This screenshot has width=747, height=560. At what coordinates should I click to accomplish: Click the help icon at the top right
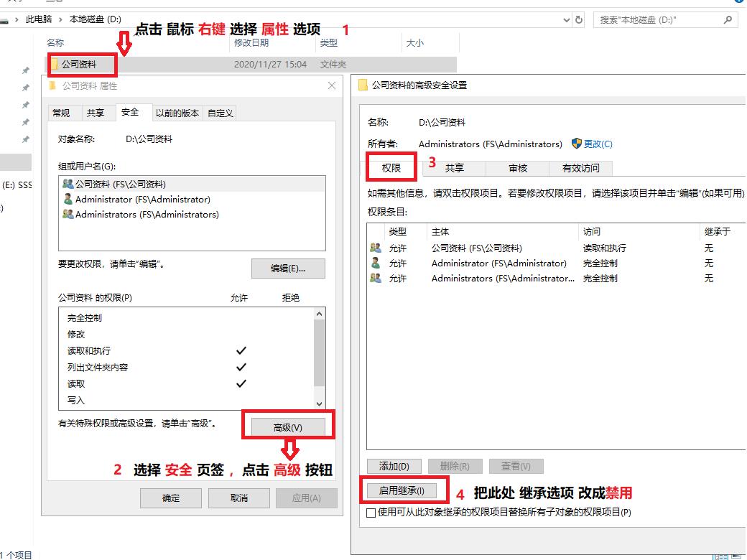point(741,3)
